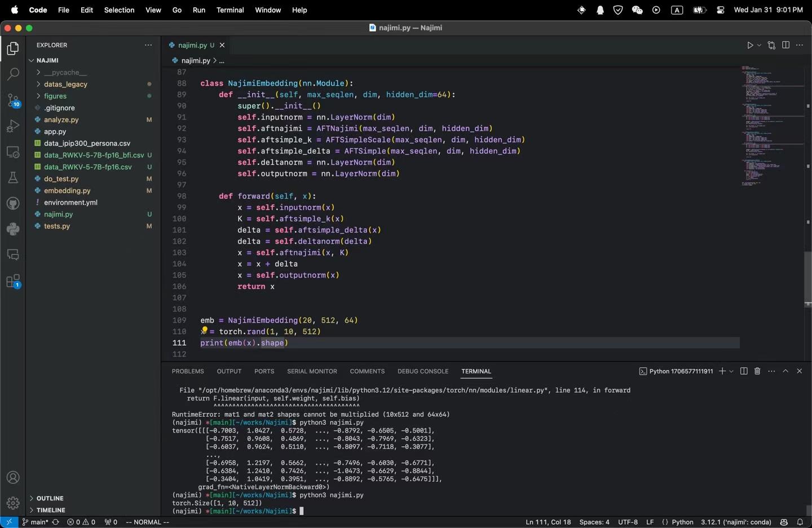This screenshot has width=812, height=528.
Task: Split the editor to the right
Action: click(x=785, y=45)
